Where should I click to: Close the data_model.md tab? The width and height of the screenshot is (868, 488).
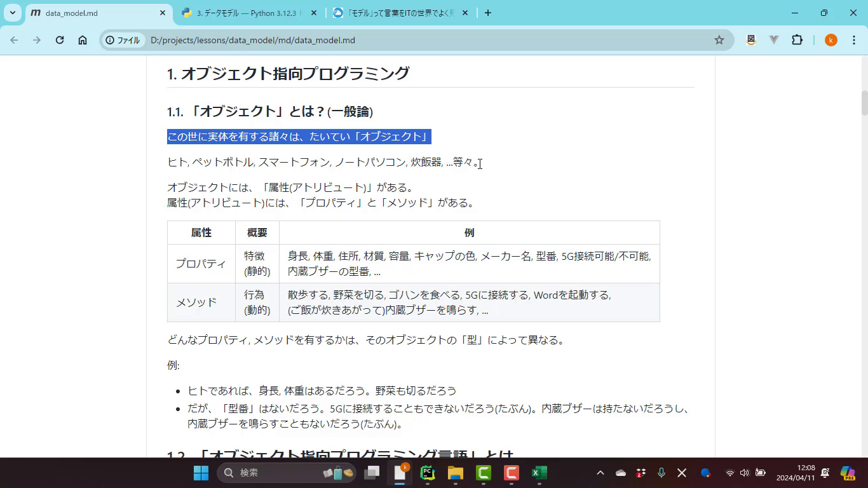point(163,13)
